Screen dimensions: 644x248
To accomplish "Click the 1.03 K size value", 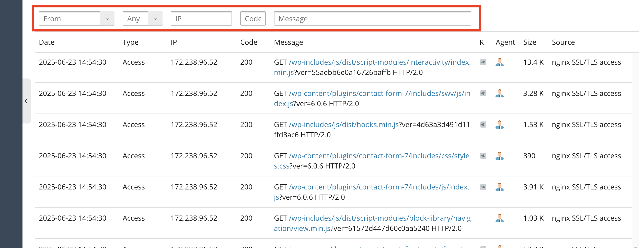I will click(533, 218).
